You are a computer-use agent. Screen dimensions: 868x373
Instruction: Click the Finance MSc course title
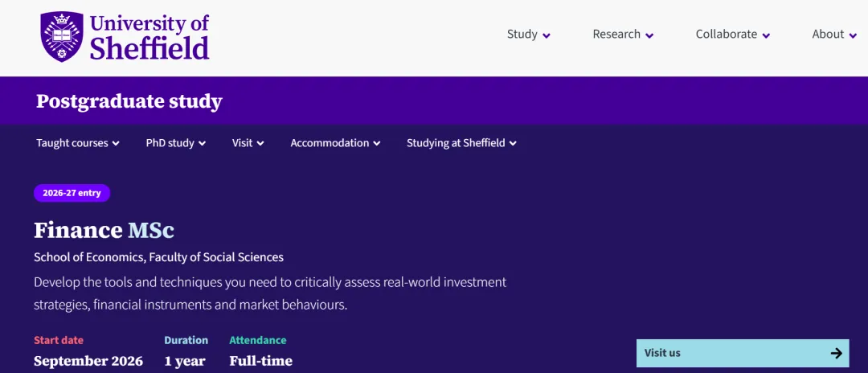pyautogui.click(x=104, y=230)
